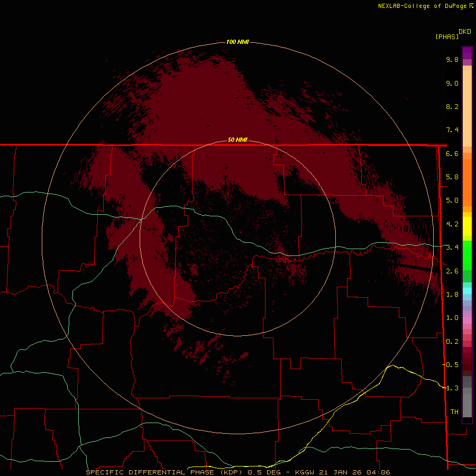This screenshot has width=476, height=476.
Task: Click the 6.6 color scale value
Action: 452,153
